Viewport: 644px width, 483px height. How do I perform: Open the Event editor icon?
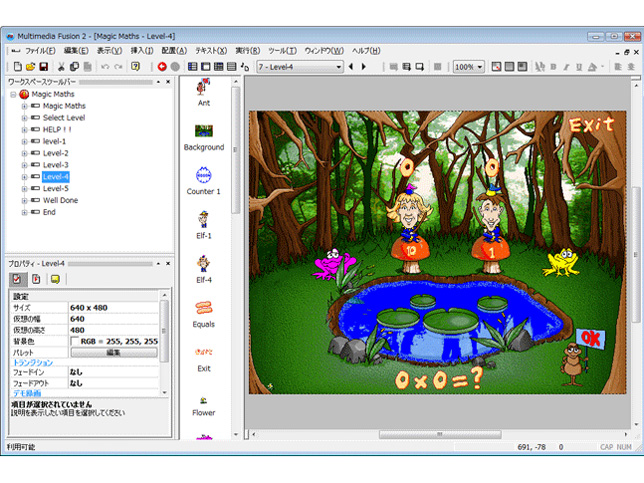click(x=218, y=67)
